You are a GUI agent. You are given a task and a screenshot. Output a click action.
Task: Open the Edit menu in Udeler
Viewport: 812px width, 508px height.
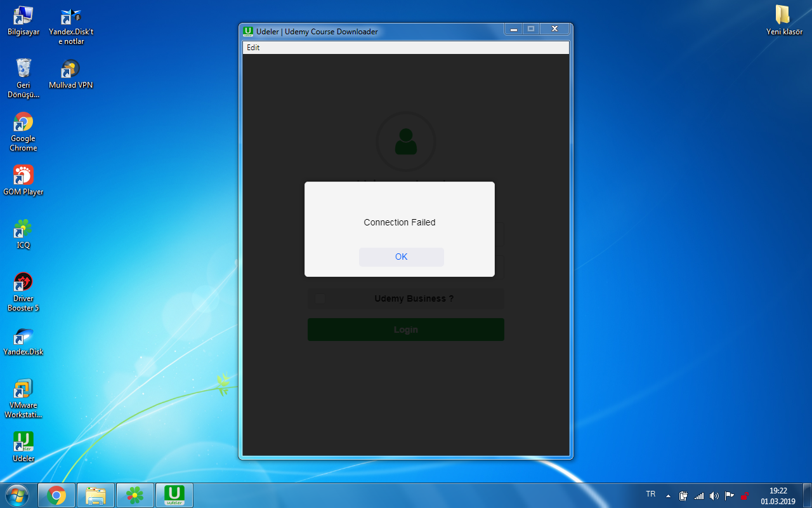point(253,48)
